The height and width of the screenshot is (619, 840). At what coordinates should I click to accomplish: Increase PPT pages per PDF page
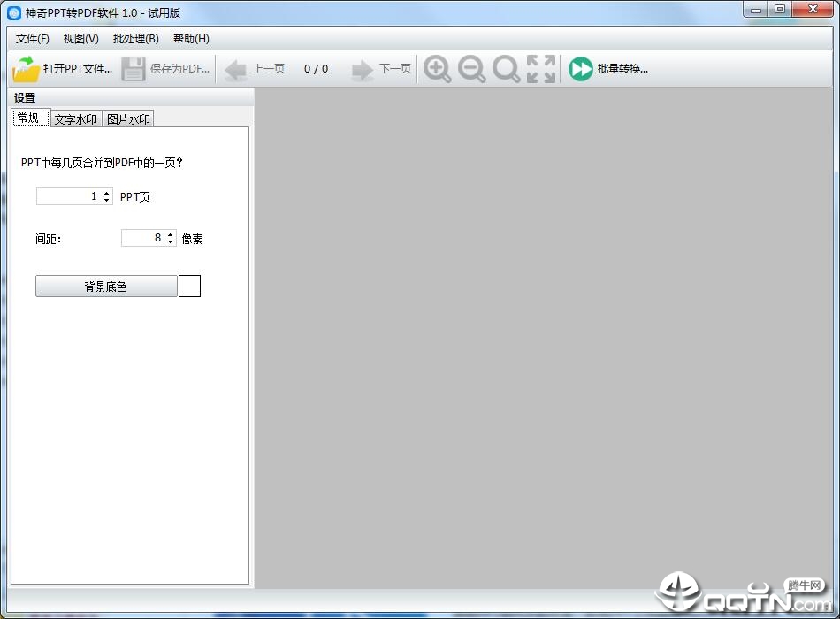107,193
